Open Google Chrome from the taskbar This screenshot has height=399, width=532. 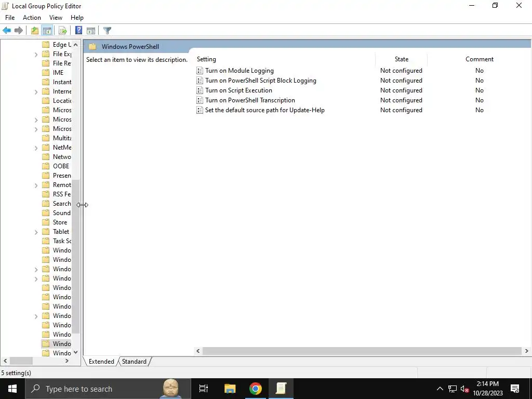(x=256, y=389)
